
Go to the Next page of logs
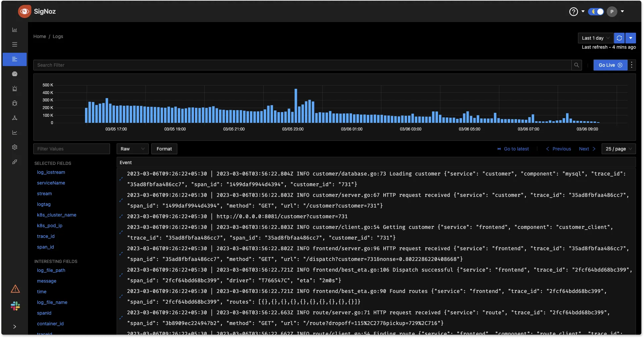[x=587, y=149]
